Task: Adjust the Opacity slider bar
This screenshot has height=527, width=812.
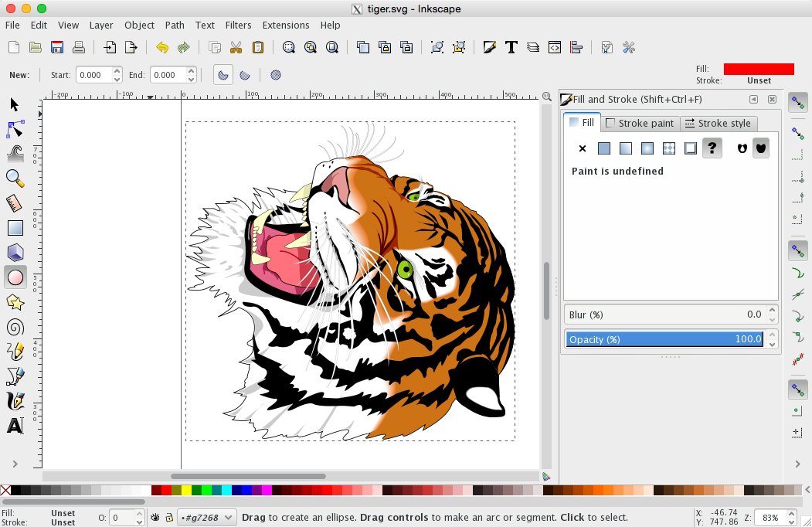Action: (x=664, y=339)
